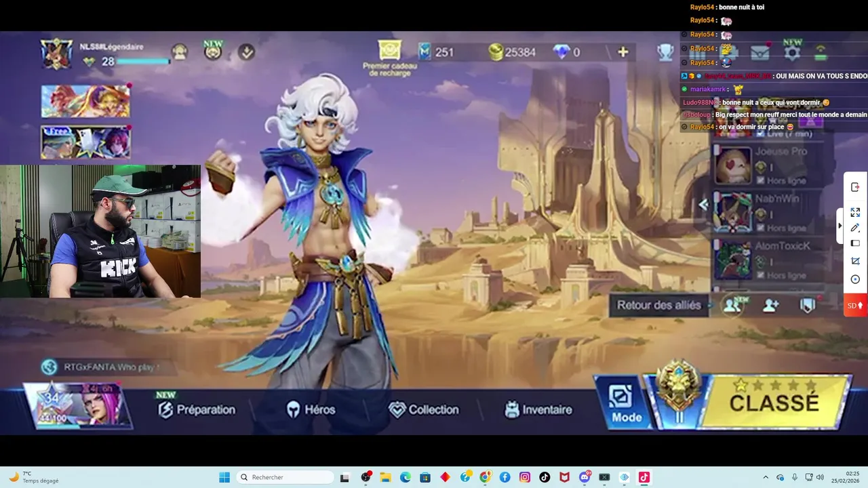Open Facebook from the taskbar
The width and height of the screenshot is (868, 488).
(505, 477)
